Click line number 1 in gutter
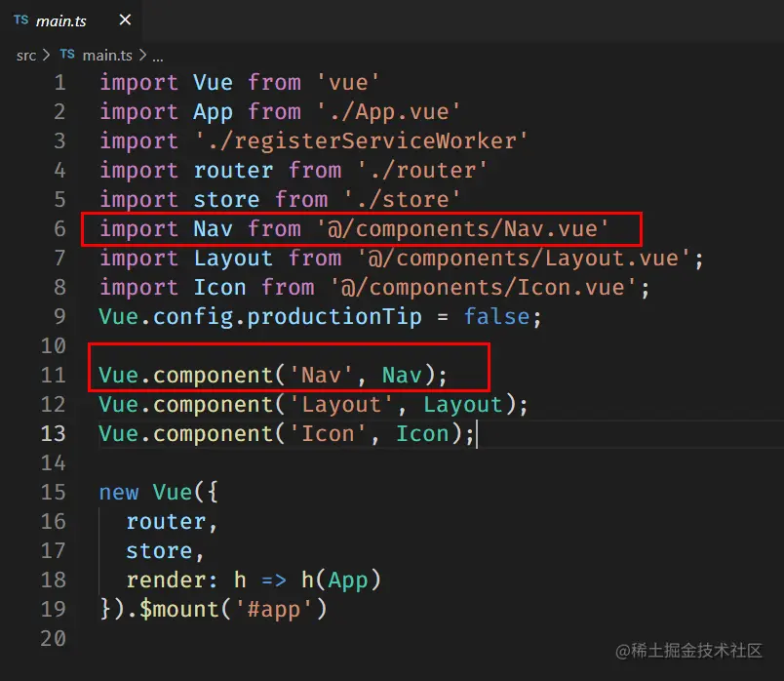This screenshot has height=681, width=784. click(60, 83)
